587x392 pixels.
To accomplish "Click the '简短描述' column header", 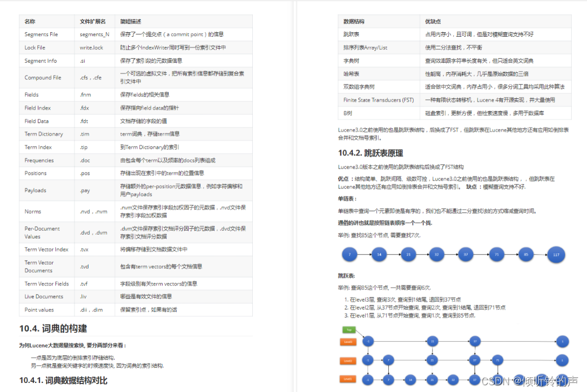I will (183, 21).
